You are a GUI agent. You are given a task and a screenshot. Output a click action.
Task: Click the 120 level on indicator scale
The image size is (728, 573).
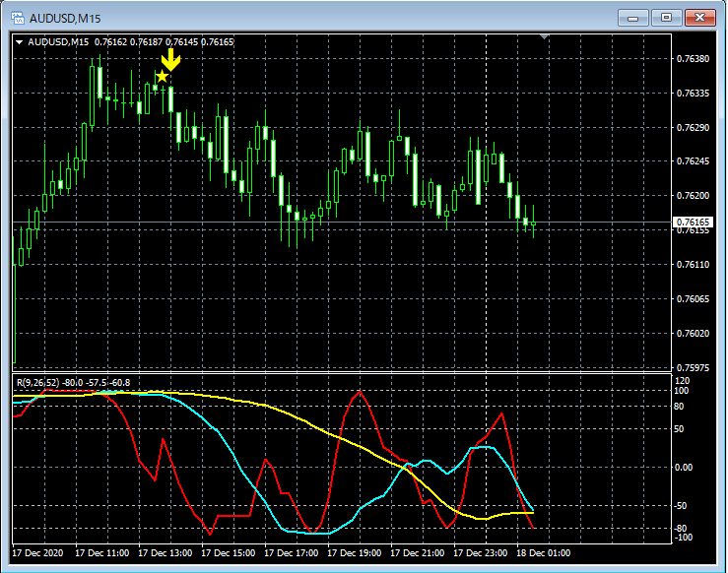683,380
